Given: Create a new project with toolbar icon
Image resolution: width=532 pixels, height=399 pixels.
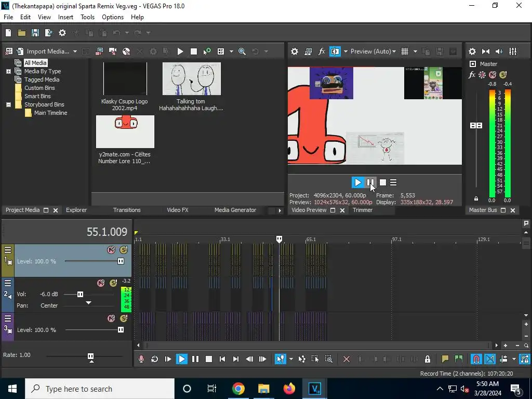Looking at the screenshot, I should tap(8, 33).
